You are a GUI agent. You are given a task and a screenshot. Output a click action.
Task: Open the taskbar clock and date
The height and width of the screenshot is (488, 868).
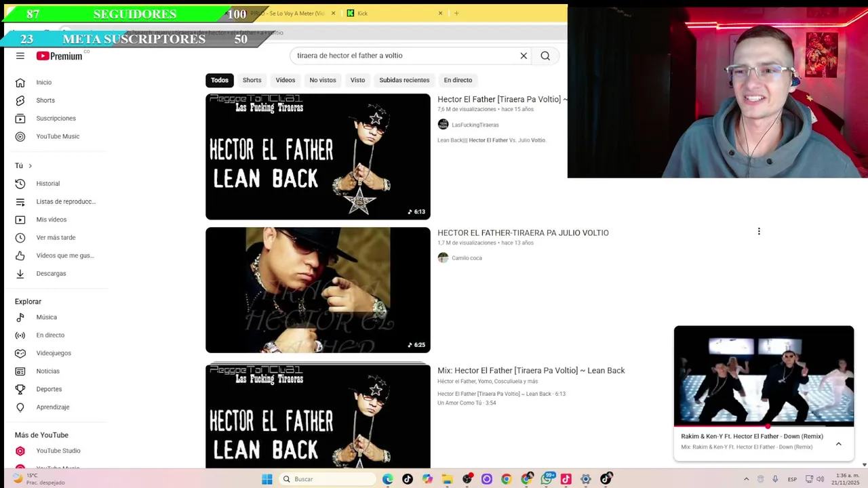pyautogui.click(x=848, y=479)
